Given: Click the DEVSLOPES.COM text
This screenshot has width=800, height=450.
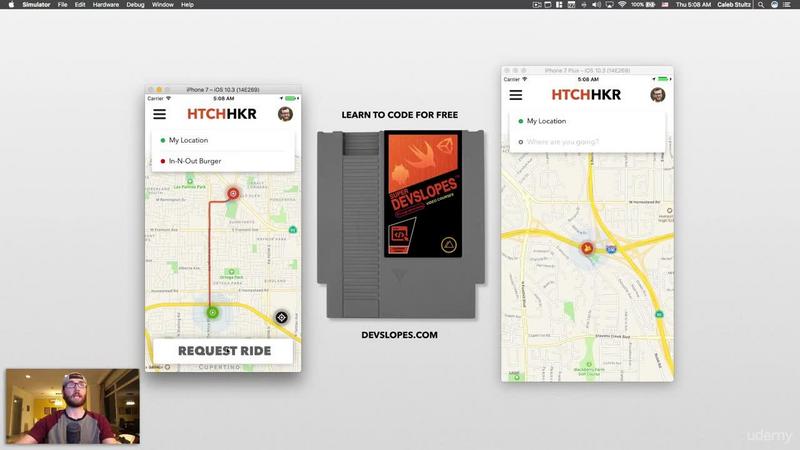Looking at the screenshot, I should coord(399,335).
